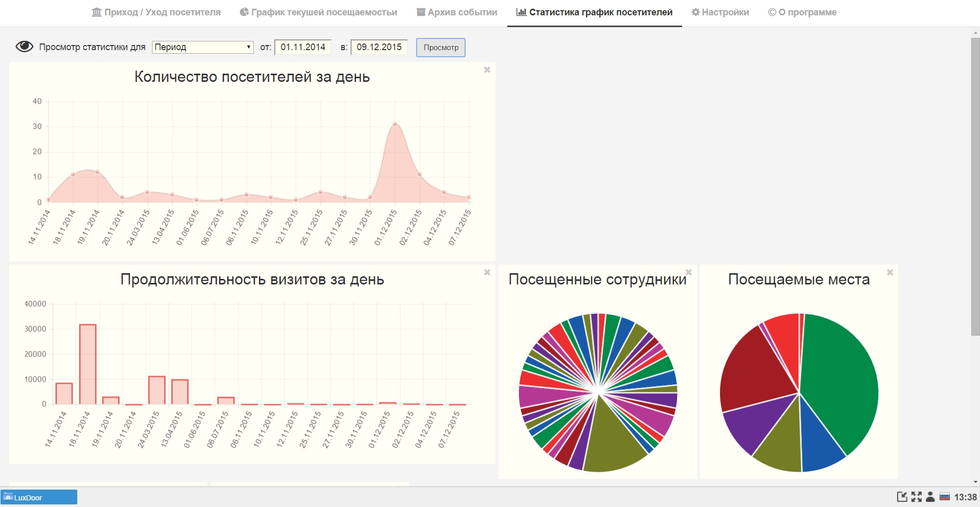Click the big olive slice in Посещенные сотрудники
The image size is (980, 507).
612,440
